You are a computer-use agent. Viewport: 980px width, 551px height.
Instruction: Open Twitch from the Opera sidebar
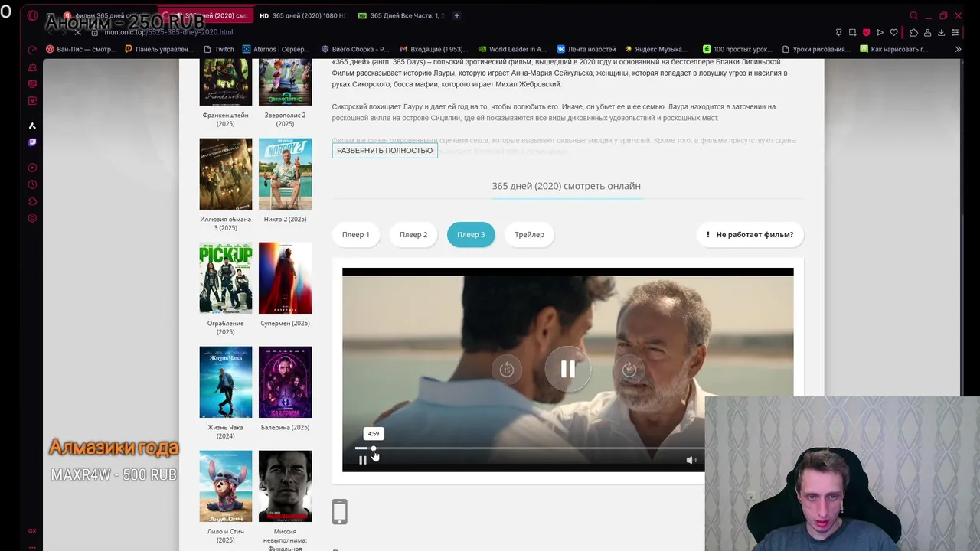click(32, 142)
